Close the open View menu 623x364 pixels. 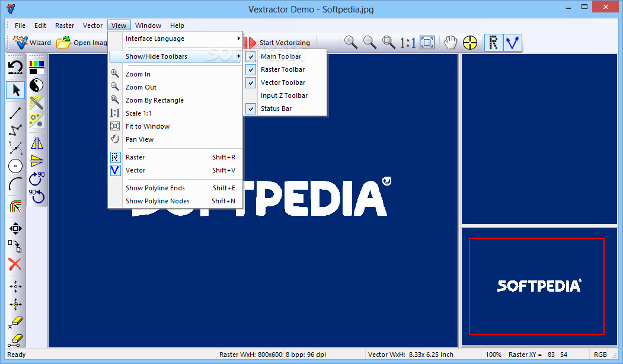click(x=119, y=25)
